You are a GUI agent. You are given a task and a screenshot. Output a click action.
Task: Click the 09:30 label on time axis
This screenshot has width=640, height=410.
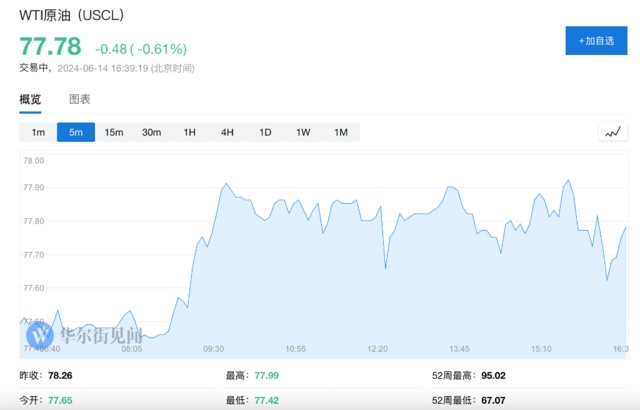[x=213, y=349]
